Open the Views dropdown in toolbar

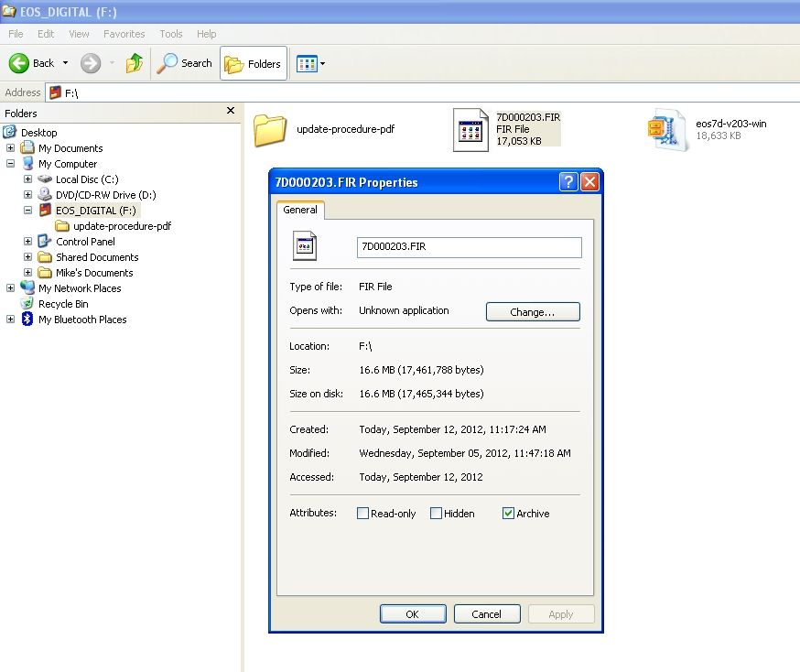[311, 63]
